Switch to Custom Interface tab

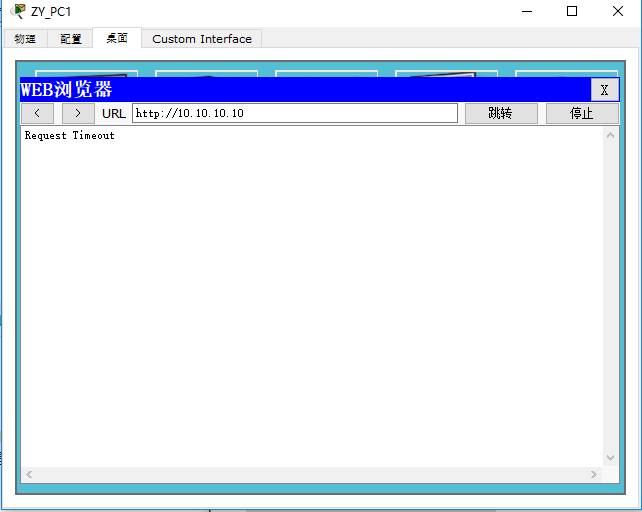tap(202, 39)
